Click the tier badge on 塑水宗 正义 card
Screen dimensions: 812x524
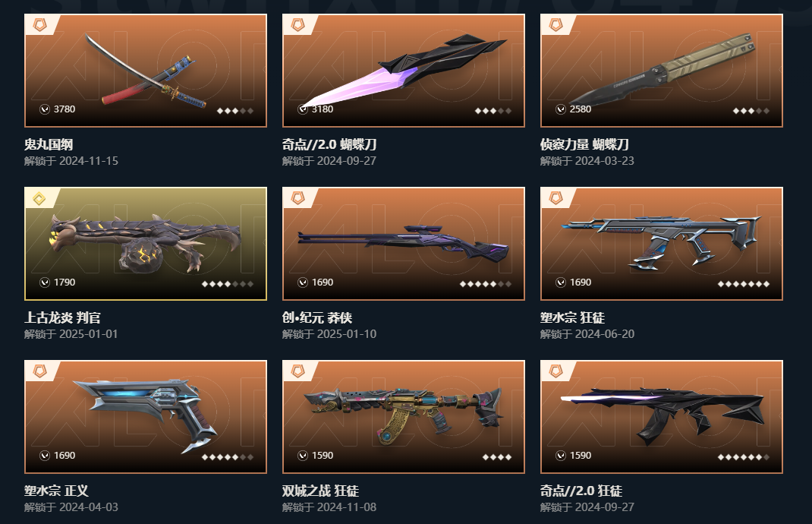click(x=40, y=371)
